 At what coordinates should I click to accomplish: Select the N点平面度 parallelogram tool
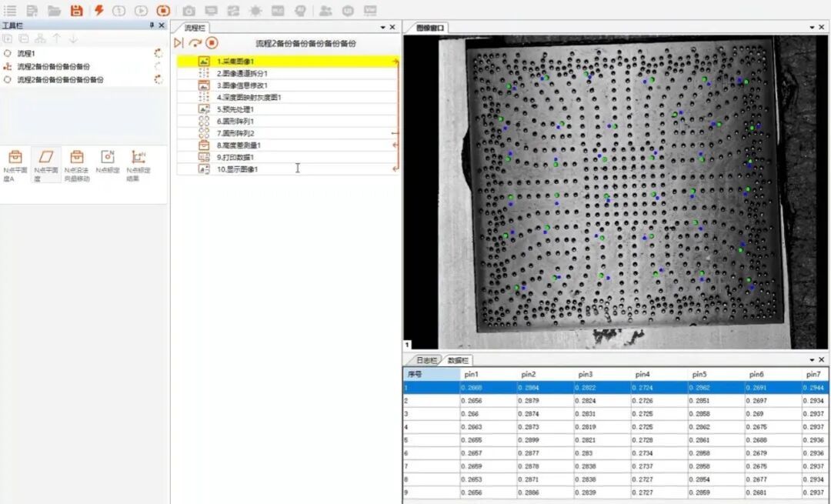[x=46, y=166]
